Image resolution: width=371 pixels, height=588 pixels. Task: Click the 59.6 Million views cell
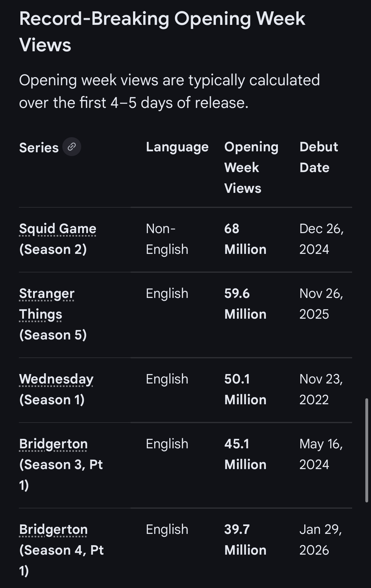click(245, 304)
